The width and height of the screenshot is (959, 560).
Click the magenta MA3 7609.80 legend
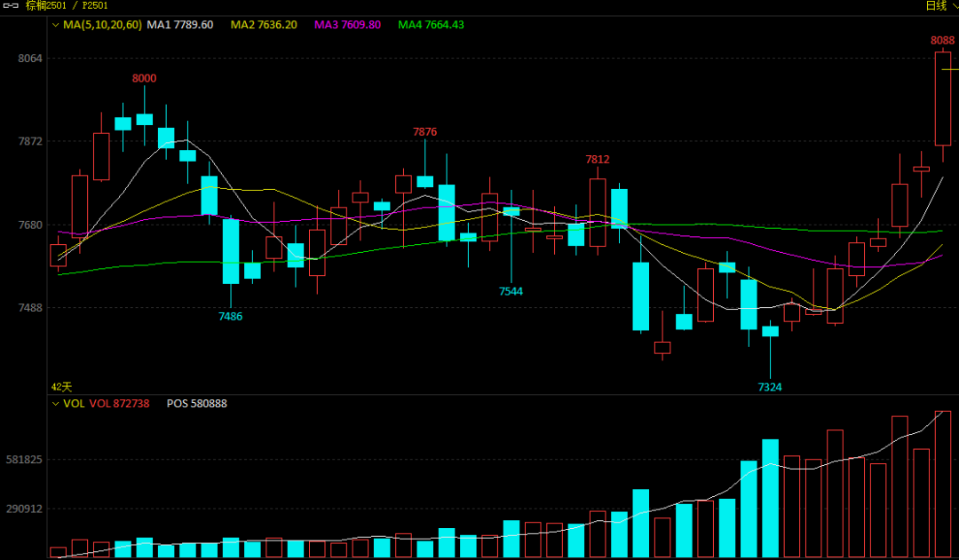tap(347, 25)
